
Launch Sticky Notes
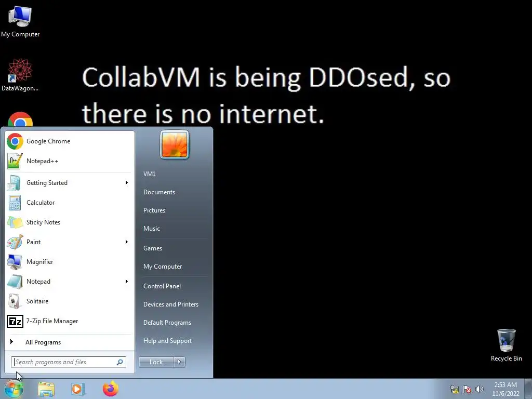69,222
